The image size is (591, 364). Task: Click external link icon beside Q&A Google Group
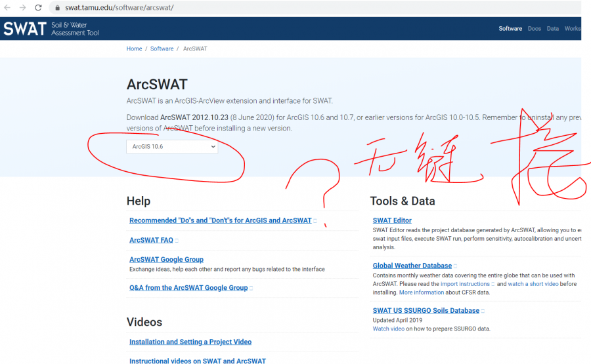click(251, 288)
